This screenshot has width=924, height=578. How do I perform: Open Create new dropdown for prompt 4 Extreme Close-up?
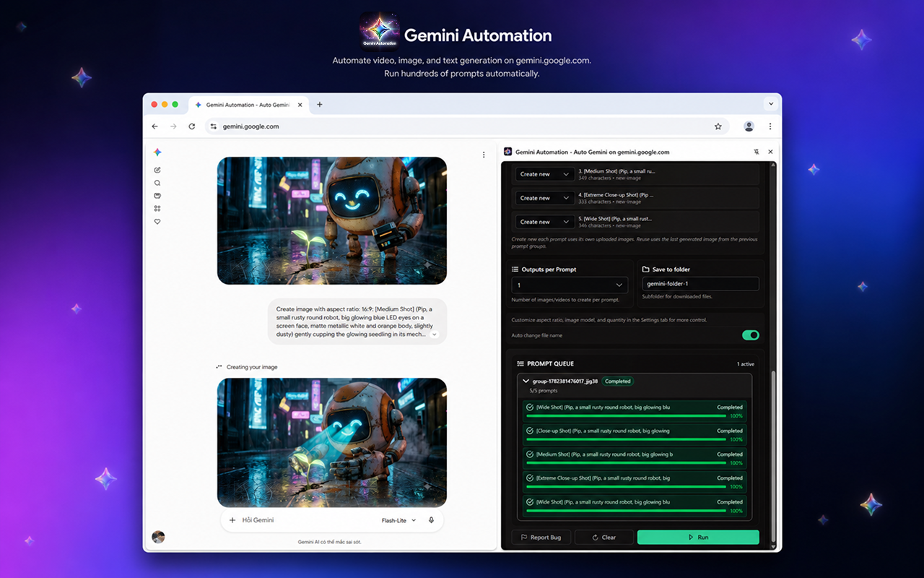545,198
